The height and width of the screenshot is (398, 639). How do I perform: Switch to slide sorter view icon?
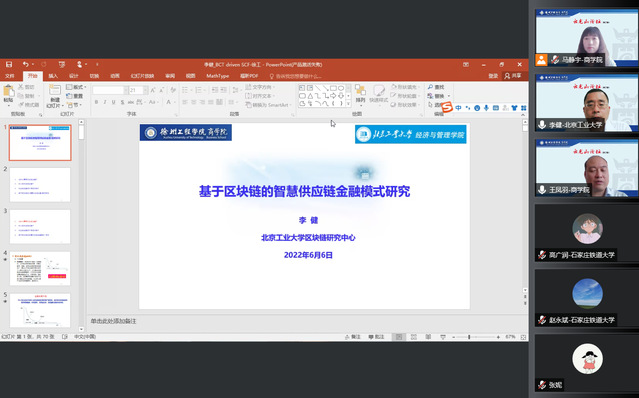pos(414,337)
